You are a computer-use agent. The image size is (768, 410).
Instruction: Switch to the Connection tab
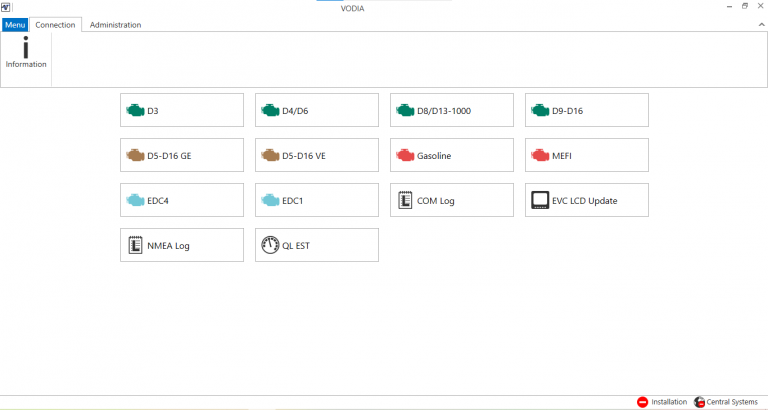coord(55,25)
